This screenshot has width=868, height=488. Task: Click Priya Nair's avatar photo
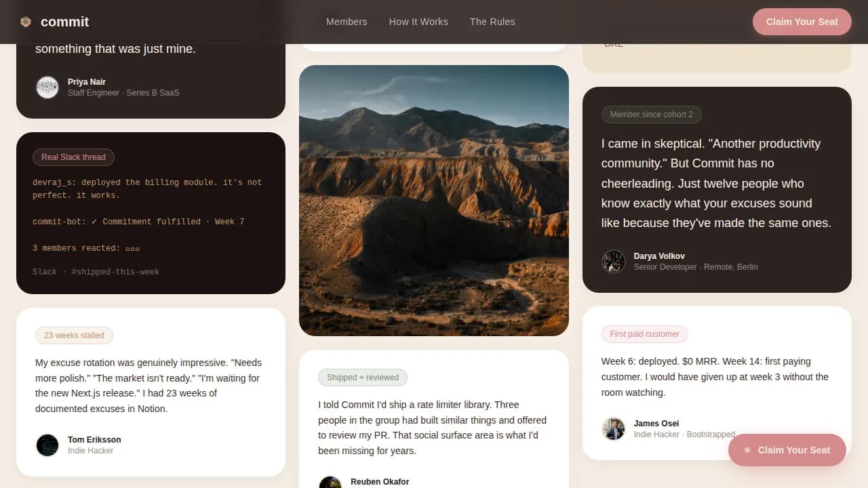(x=47, y=87)
